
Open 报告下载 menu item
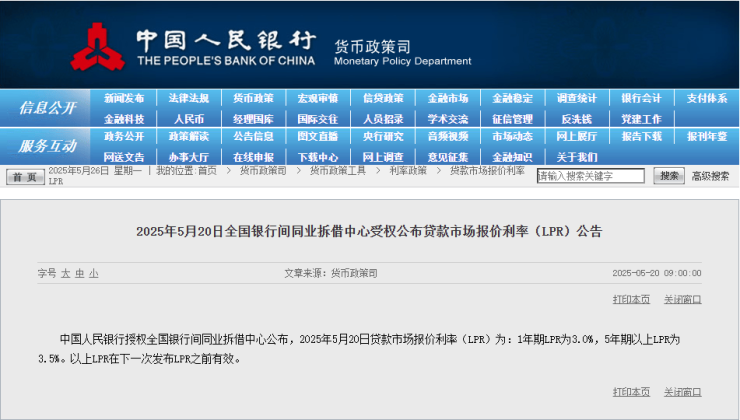tap(641, 136)
